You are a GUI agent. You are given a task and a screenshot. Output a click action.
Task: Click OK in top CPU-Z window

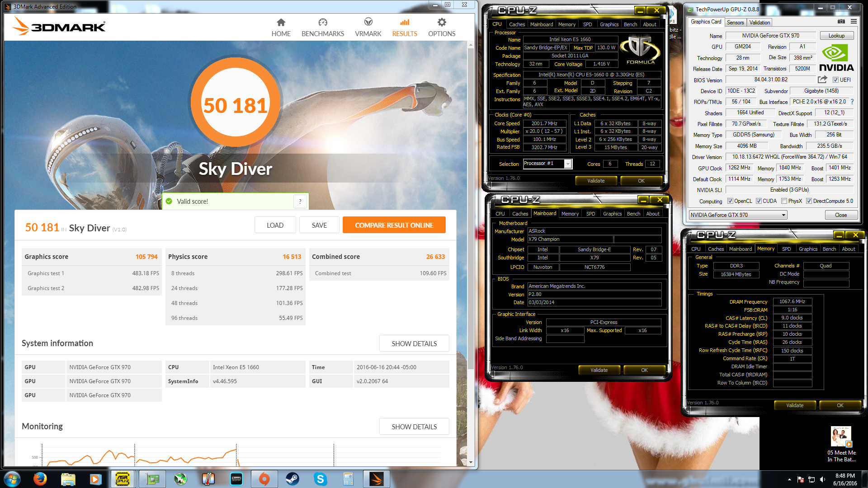click(641, 181)
